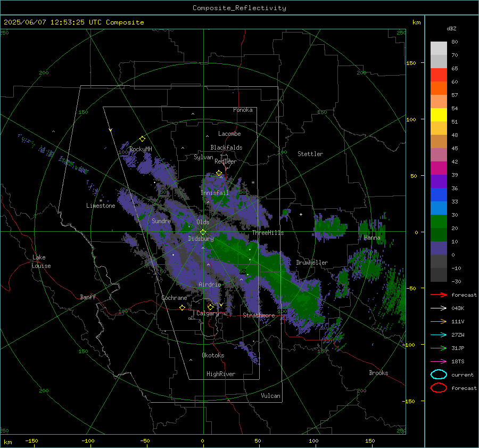Image resolution: width=479 pixels, height=448 pixels.
Task: Click the Airdrie city label
Action: point(210,284)
